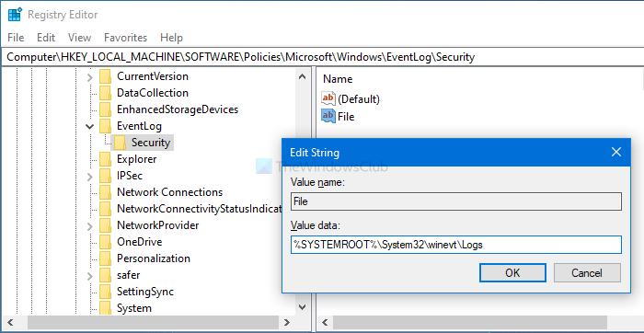Click the Explorer folder icon
This screenshot has width=644, height=333.
pyautogui.click(x=106, y=159)
